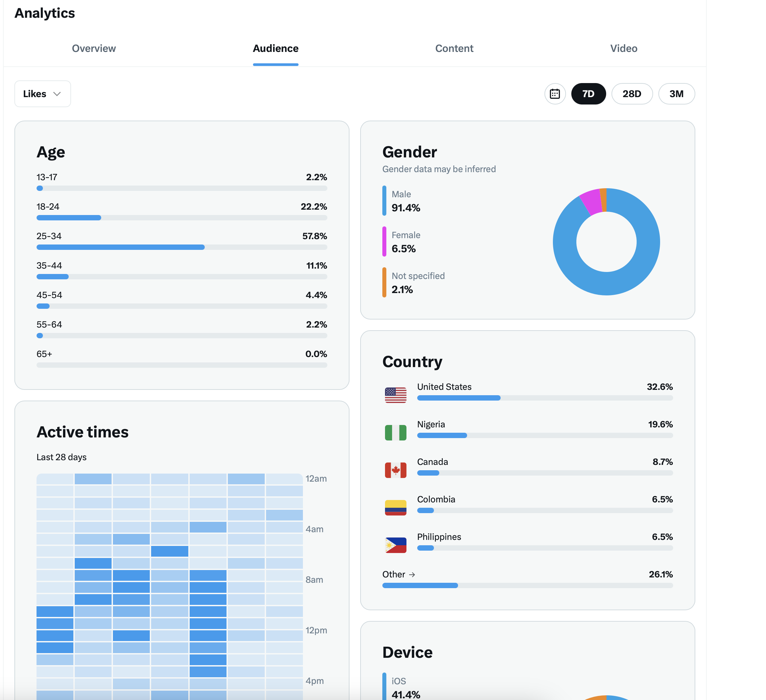Viewport: 766px width, 700px height.
Task: Click the Female magenta legend swatch
Action: tap(384, 241)
